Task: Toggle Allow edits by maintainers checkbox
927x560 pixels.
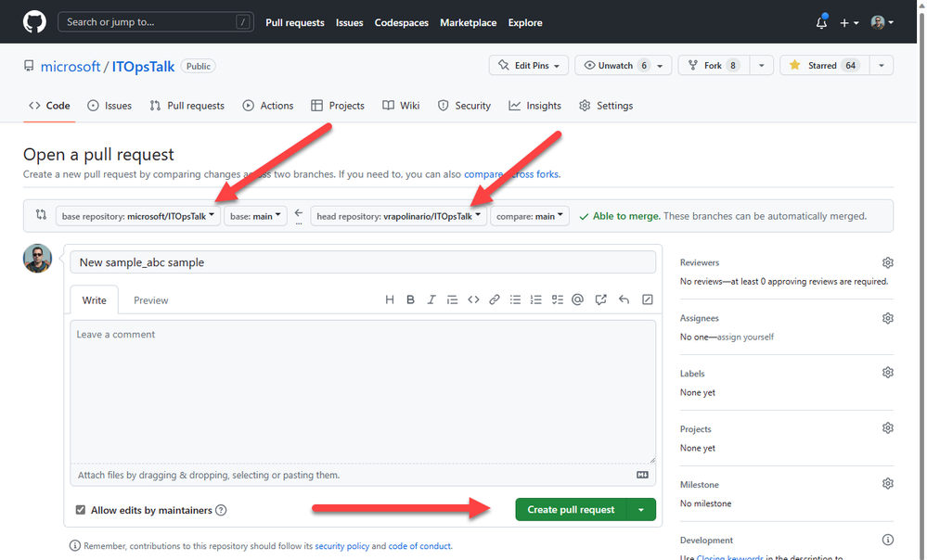Action: point(81,510)
